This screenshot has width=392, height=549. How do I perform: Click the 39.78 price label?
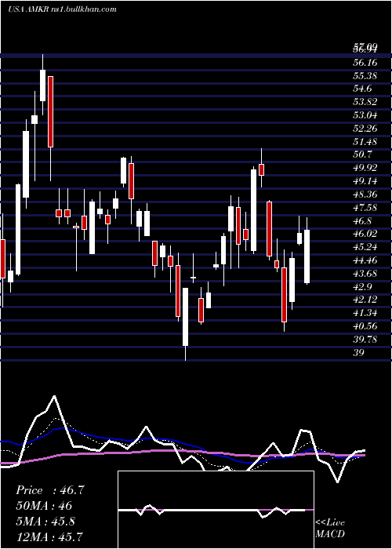365,340
